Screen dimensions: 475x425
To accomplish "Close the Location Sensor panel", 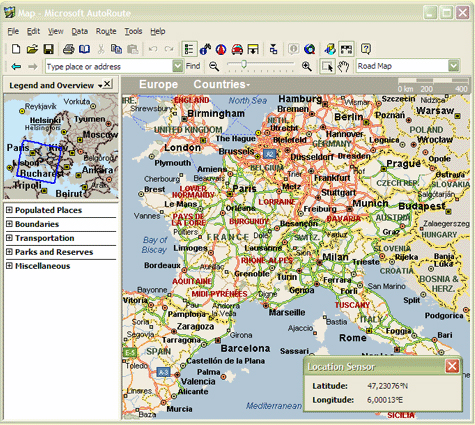I will 452,366.
